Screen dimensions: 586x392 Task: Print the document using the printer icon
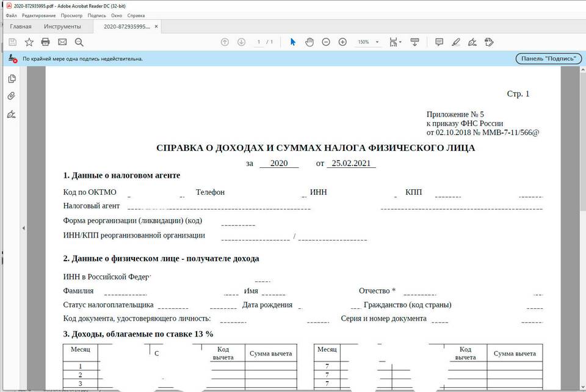coord(45,42)
